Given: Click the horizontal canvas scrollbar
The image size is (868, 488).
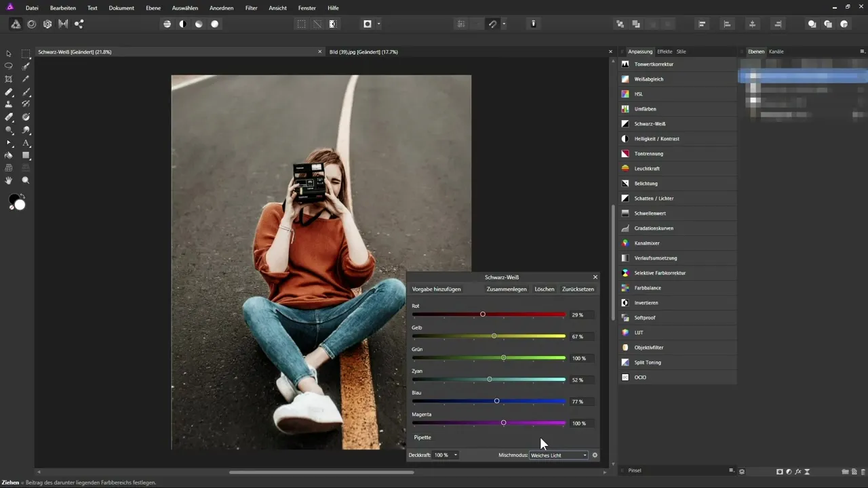Looking at the screenshot, I should (x=321, y=472).
